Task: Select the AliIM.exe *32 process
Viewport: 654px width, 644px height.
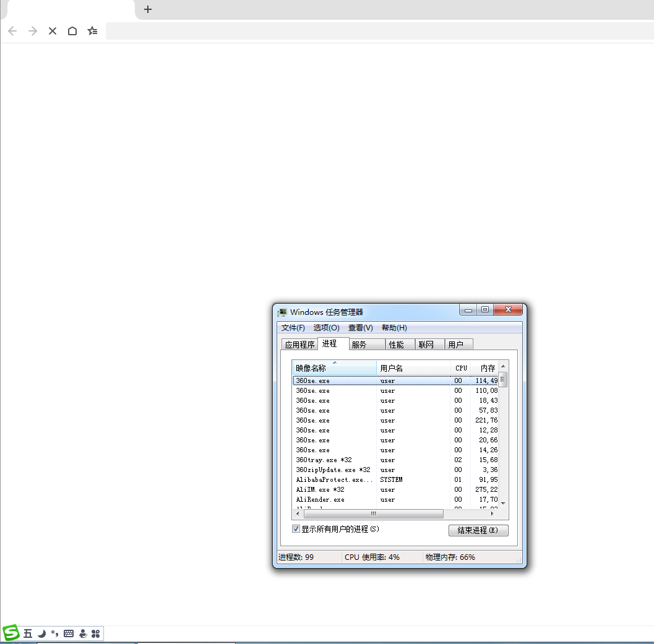Action: (x=395, y=490)
